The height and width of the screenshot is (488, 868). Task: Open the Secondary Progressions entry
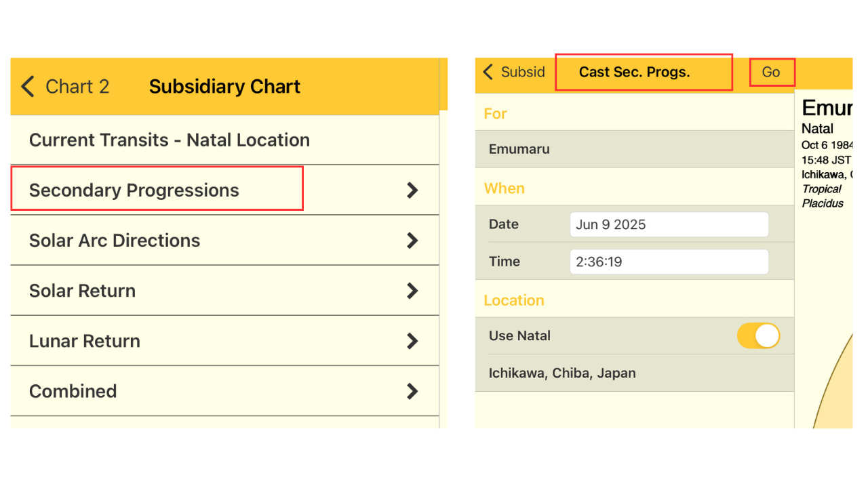pyautogui.click(x=134, y=190)
